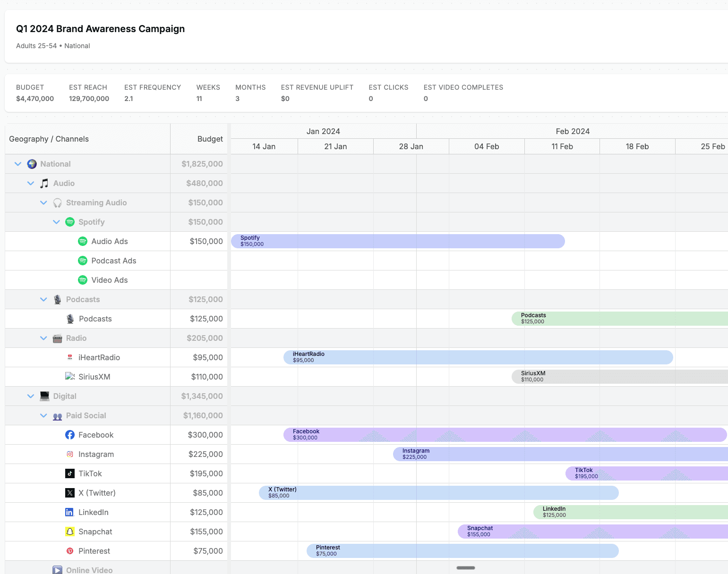
Task: Click the National globe icon
Action: (32, 164)
